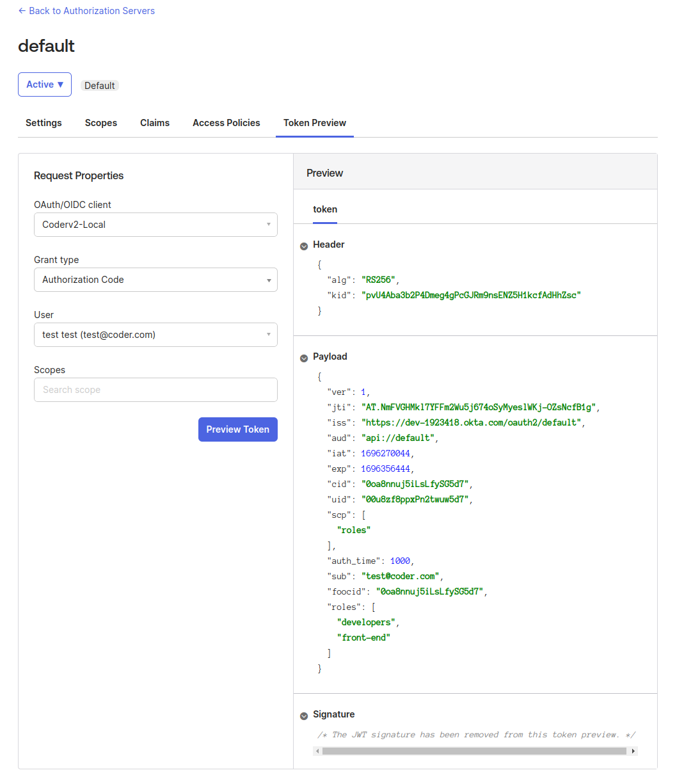Switch to the Settings tab
This screenshot has height=777, width=700.
[43, 123]
